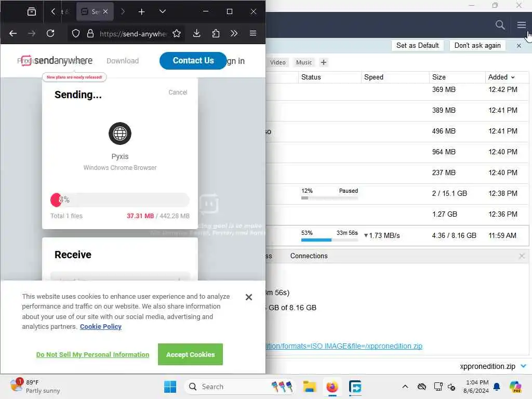This screenshot has height=399, width=532.
Task: Click Set as Default button
Action: [x=417, y=46]
